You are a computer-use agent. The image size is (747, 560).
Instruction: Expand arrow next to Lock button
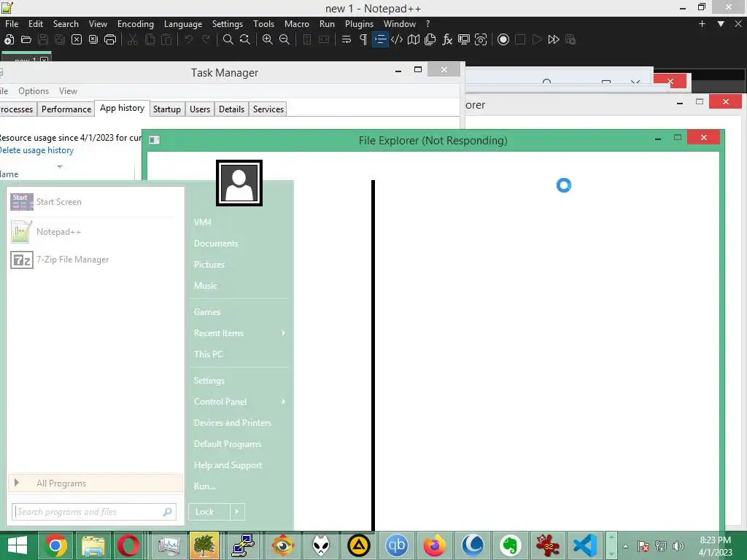pyautogui.click(x=237, y=512)
